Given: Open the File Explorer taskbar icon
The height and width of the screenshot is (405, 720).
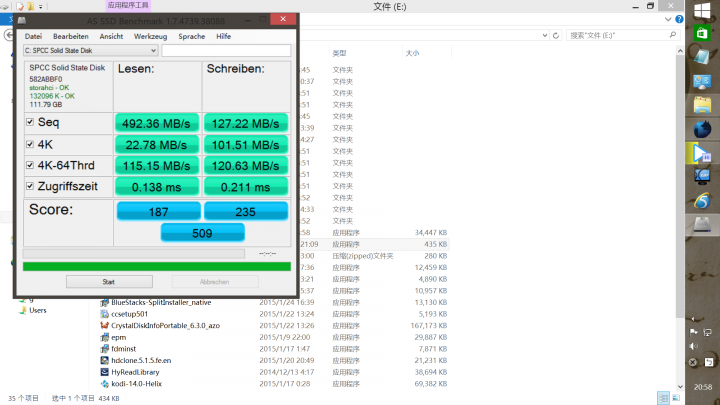Looking at the screenshot, I should point(702,105).
